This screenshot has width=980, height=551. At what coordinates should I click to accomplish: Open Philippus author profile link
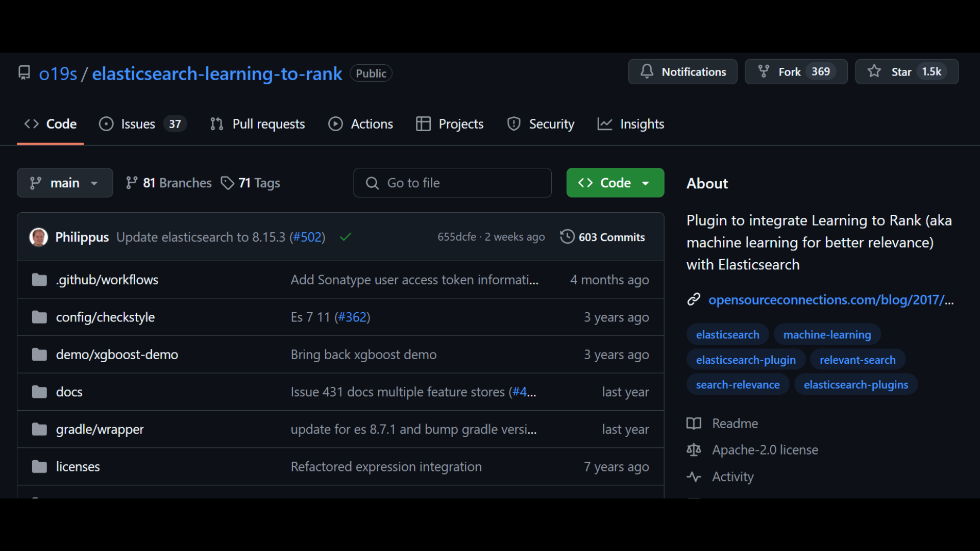point(82,237)
